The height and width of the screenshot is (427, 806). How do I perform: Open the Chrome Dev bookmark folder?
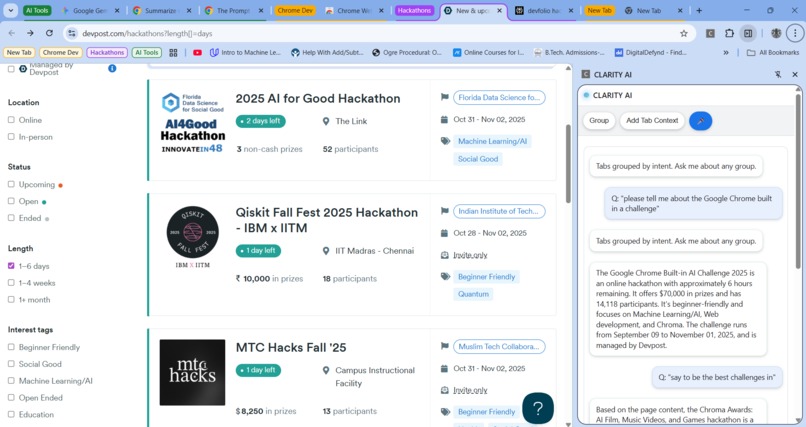[61, 52]
